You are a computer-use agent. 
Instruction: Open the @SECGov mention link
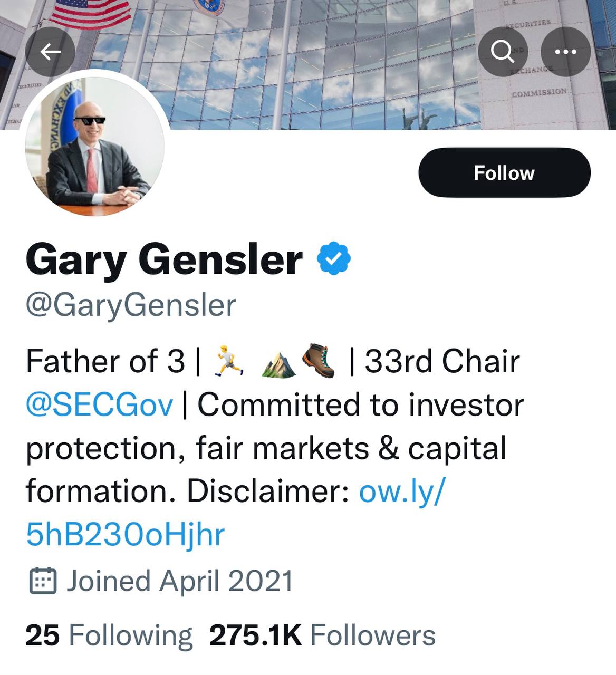click(100, 405)
